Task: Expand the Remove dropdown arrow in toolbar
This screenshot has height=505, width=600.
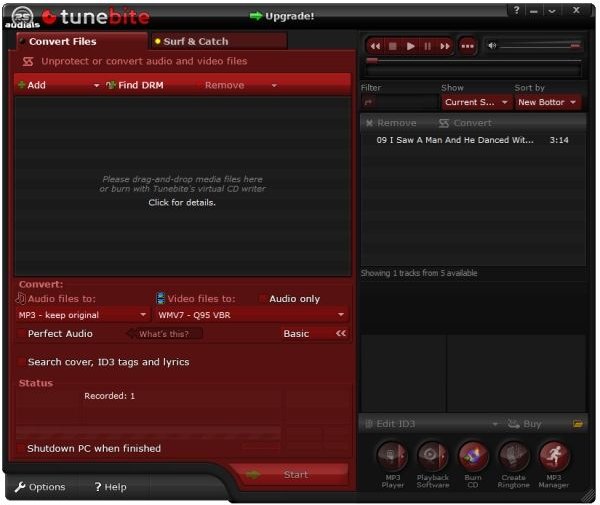Action: point(274,85)
